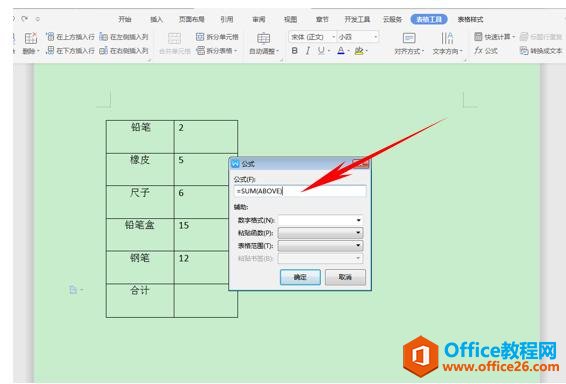
Task: Click Split Table (拆分表格) icon
Action: [x=200, y=51]
